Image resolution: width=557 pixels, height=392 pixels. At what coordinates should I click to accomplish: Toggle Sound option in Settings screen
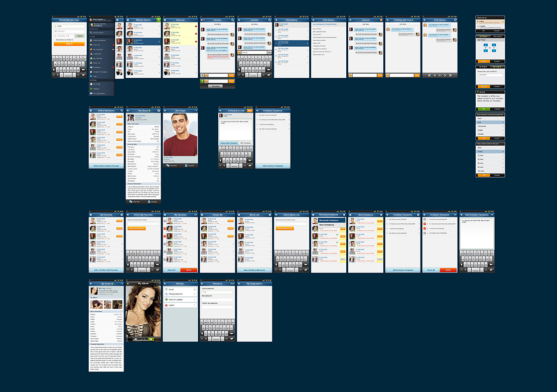pos(180,289)
